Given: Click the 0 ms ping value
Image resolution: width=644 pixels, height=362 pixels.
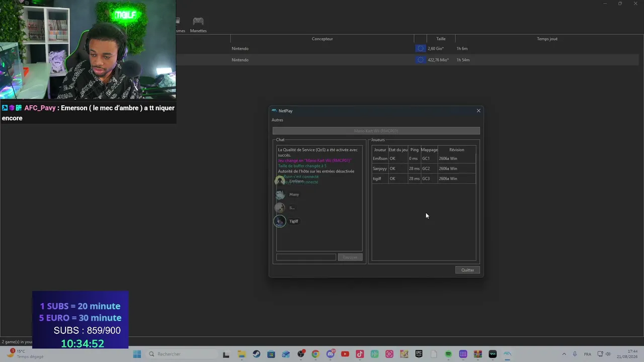Looking at the screenshot, I should click(x=414, y=158).
